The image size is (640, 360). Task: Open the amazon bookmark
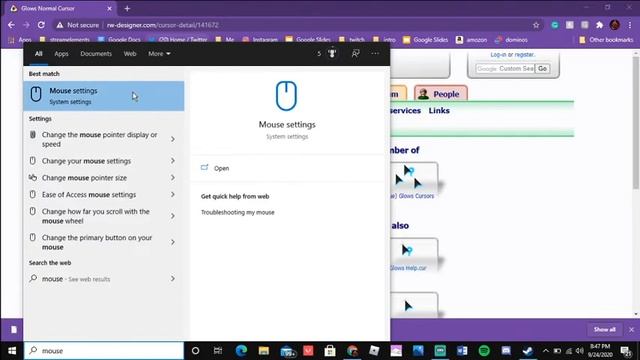[x=471, y=40]
